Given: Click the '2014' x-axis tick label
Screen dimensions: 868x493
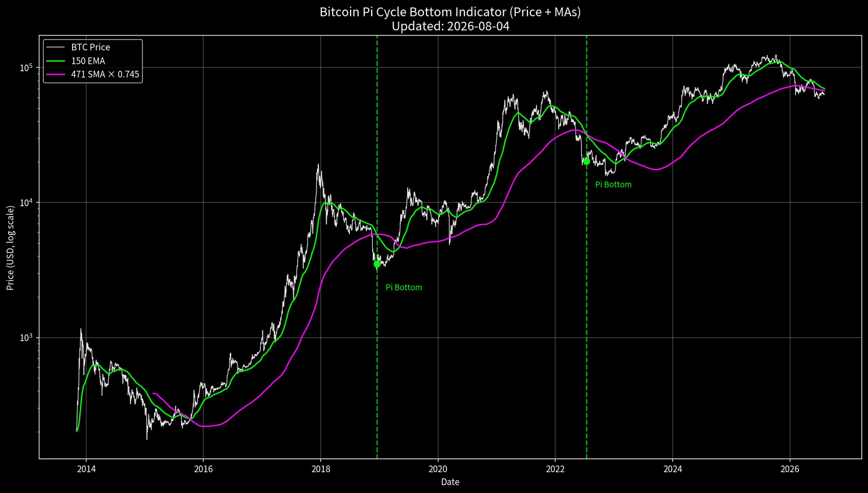Looking at the screenshot, I should point(86,469).
